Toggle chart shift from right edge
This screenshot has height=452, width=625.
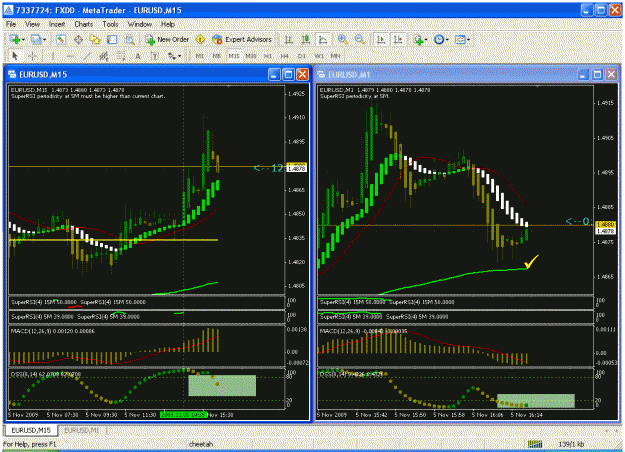click(x=398, y=39)
